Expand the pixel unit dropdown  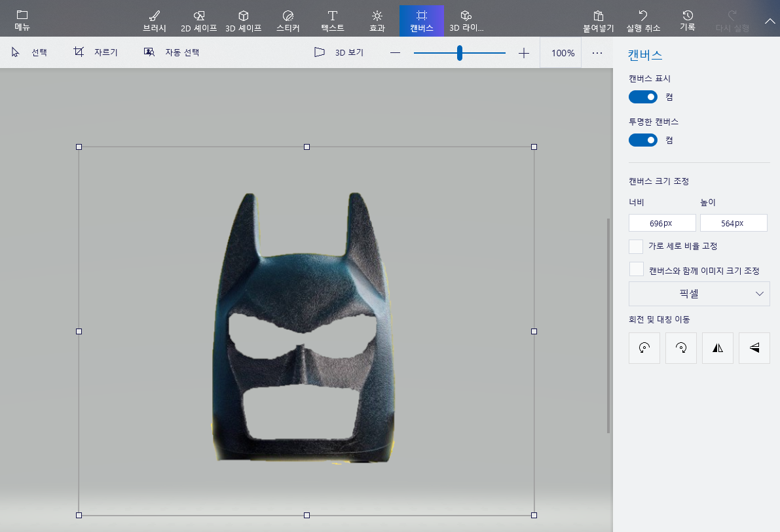(699, 294)
